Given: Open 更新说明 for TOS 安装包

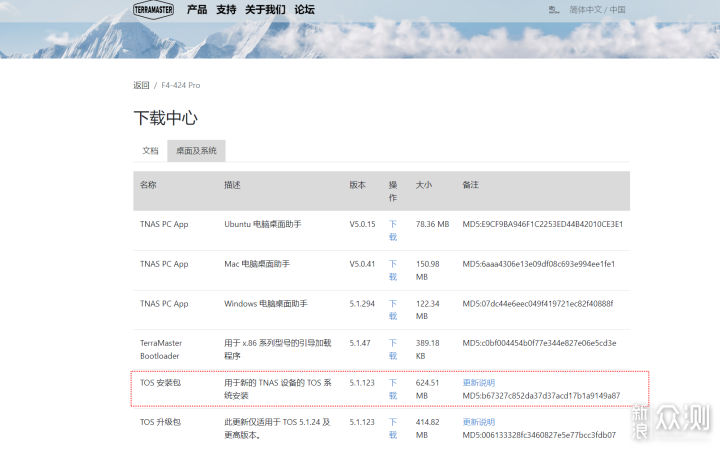Looking at the screenshot, I should (478, 383).
